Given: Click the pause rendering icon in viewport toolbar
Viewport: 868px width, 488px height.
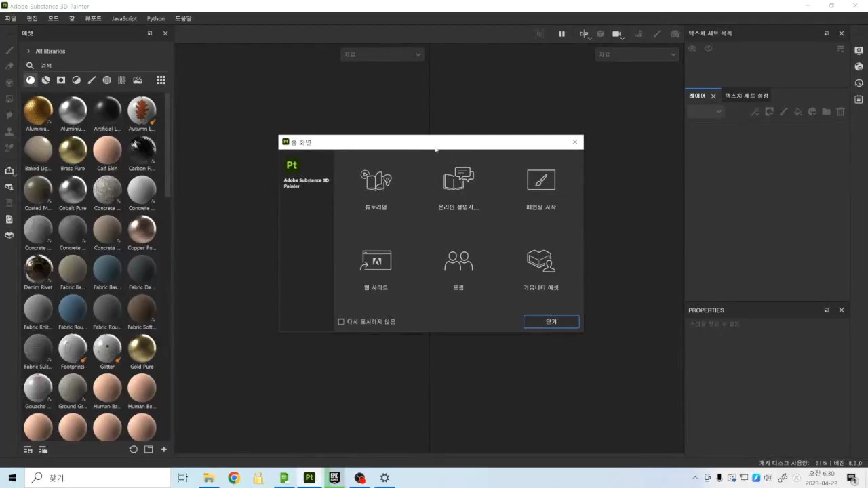Looking at the screenshot, I should (x=561, y=34).
